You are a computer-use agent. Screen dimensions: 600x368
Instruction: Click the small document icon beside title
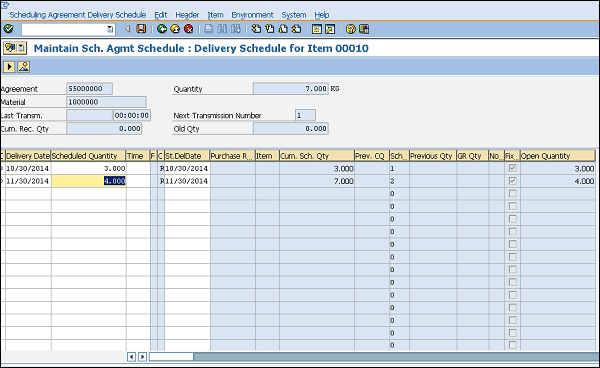pos(21,48)
